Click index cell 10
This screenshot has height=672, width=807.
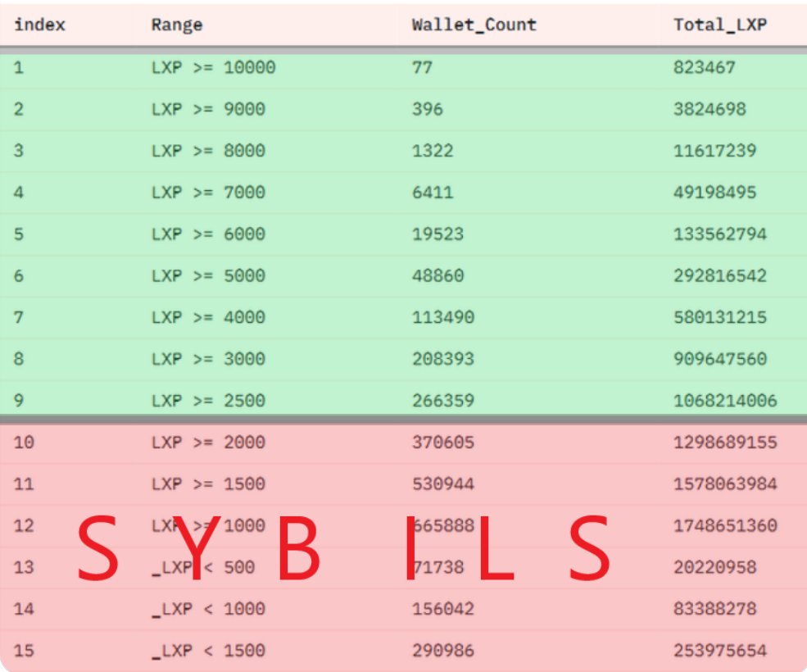tap(24, 442)
